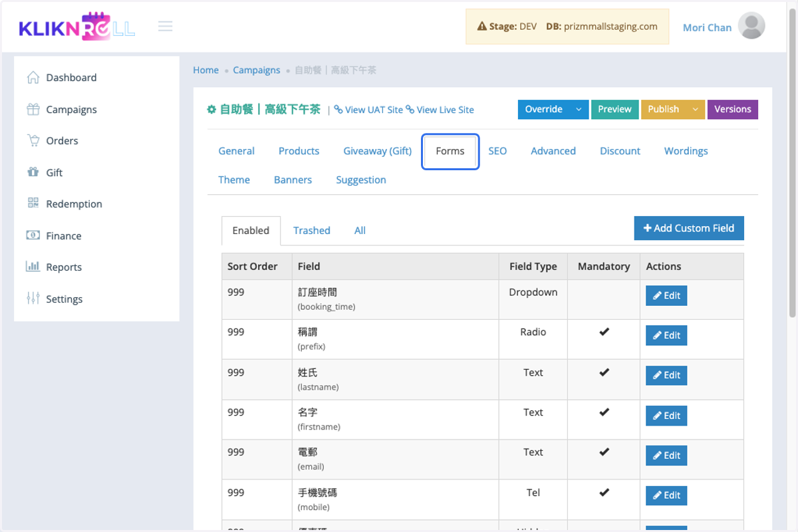Click the Dashboard home icon in sidebar
This screenshot has width=798, height=532.
point(33,78)
